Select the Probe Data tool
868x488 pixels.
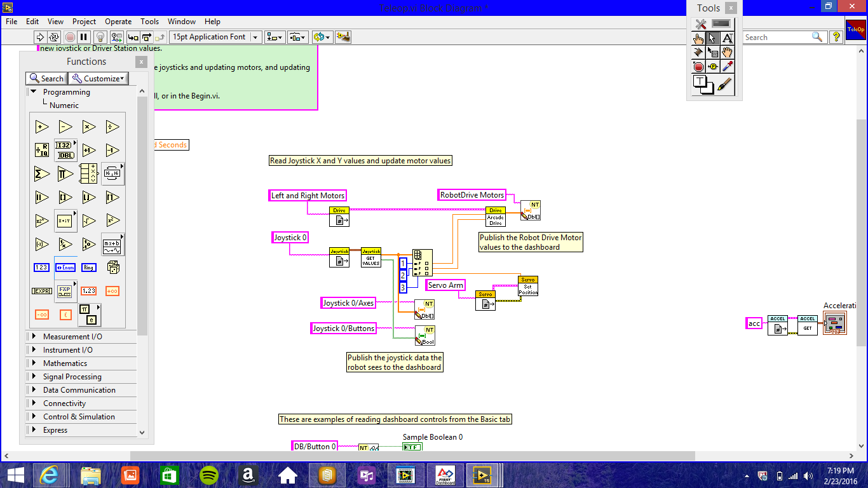point(713,66)
